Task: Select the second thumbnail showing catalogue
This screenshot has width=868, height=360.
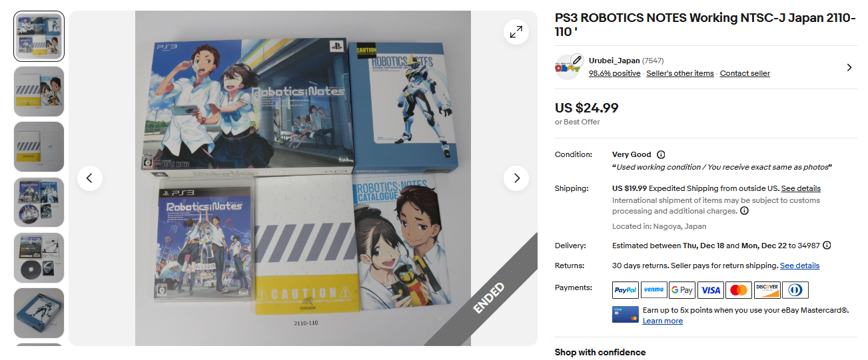Action: click(39, 91)
